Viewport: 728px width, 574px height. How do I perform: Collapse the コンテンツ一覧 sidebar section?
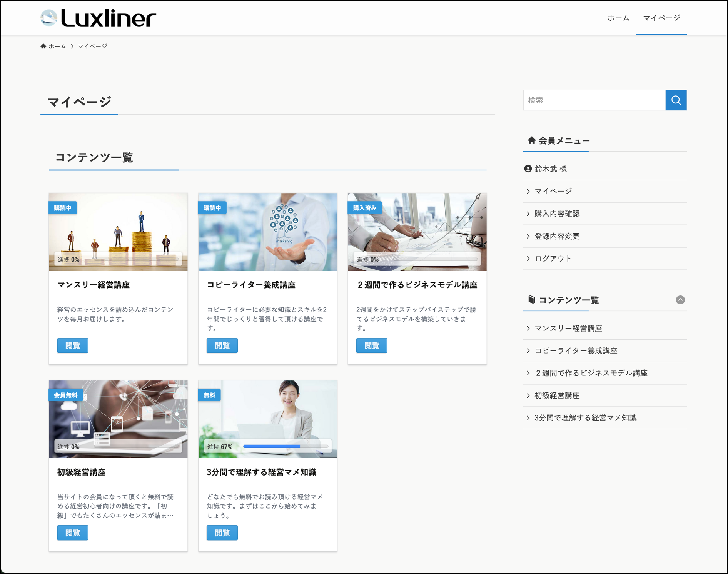pyautogui.click(x=680, y=300)
